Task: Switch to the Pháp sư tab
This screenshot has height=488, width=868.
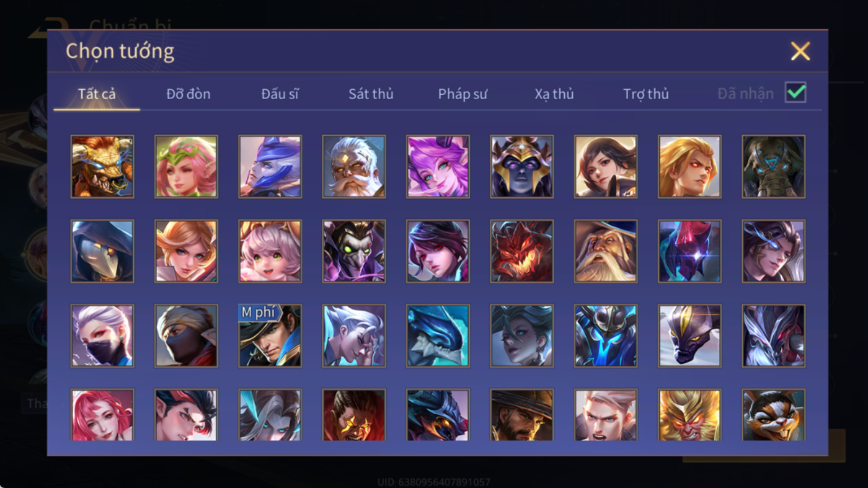Action: pyautogui.click(x=463, y=94)
